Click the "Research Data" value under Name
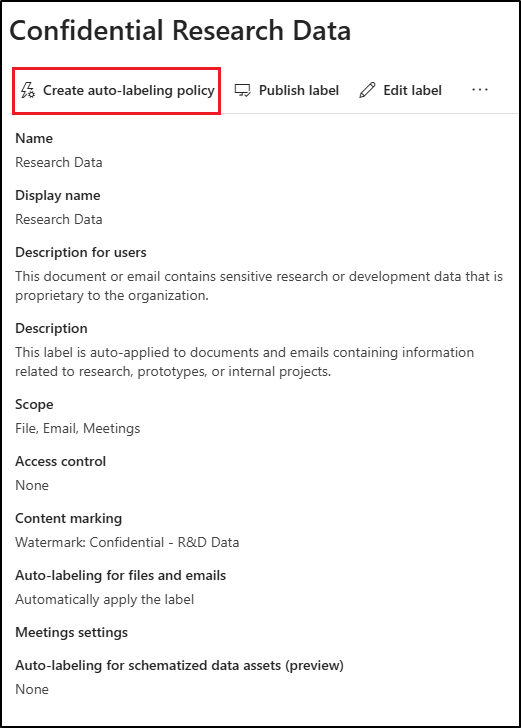The width and height of the screenshot is (521, 728). pyautogui.click(x=59, y=162)
